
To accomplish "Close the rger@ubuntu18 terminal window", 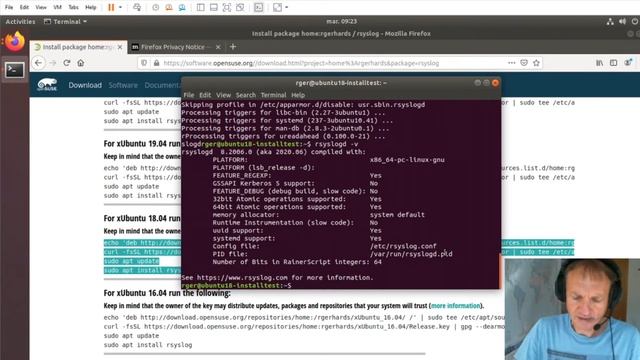I will click(495, 83).
